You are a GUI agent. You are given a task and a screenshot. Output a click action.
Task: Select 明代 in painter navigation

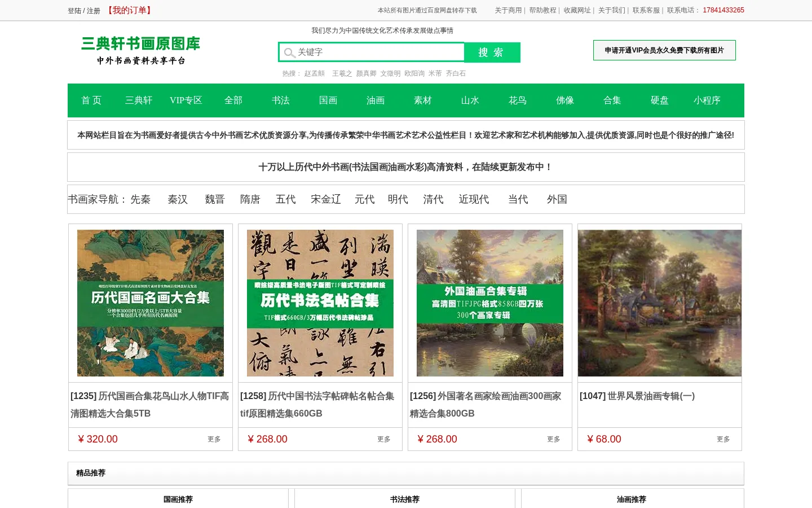tap(398, 199)
